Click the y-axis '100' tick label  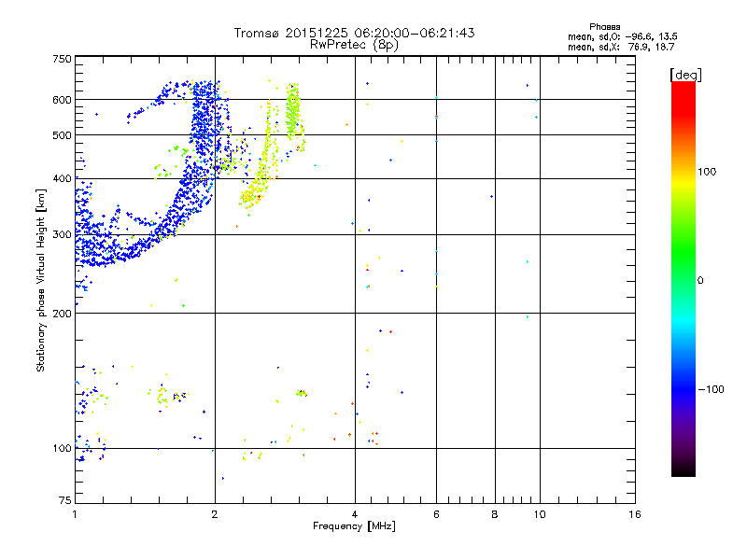pos(62,448)
